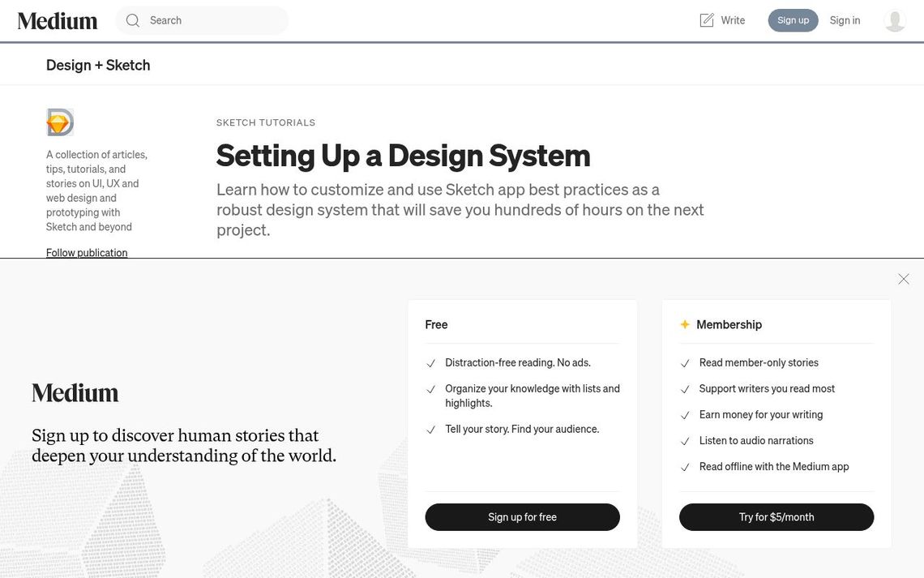Select the 'Learn how to customize' subtitle

tap(460, 210)
